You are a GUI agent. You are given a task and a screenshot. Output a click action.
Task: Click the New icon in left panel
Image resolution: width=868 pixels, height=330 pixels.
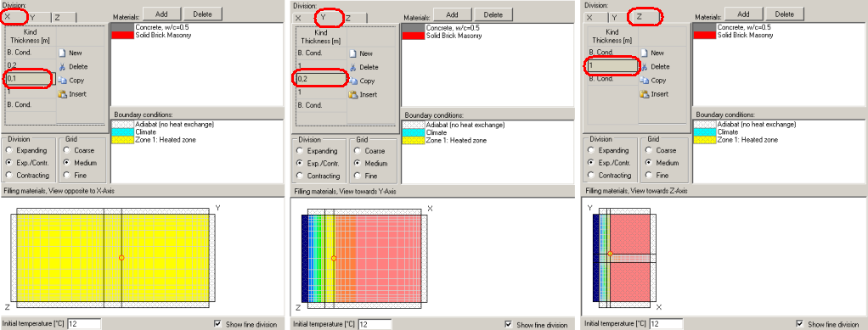[x=63, y=53]
